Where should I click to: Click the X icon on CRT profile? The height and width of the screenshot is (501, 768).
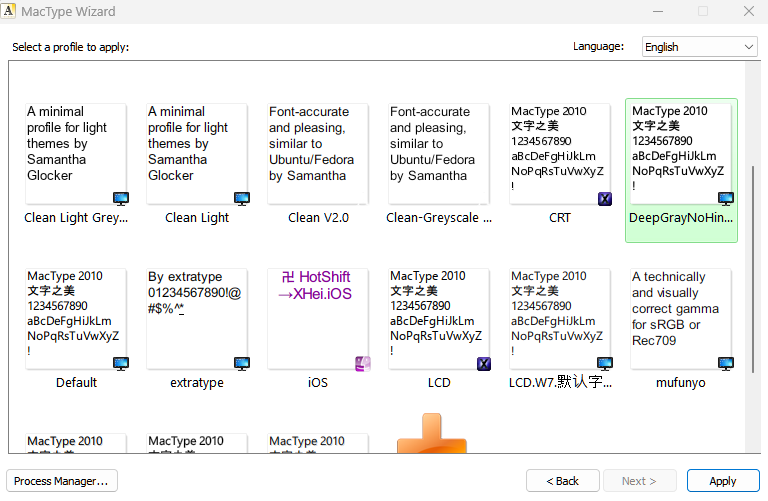pos(605,199)
